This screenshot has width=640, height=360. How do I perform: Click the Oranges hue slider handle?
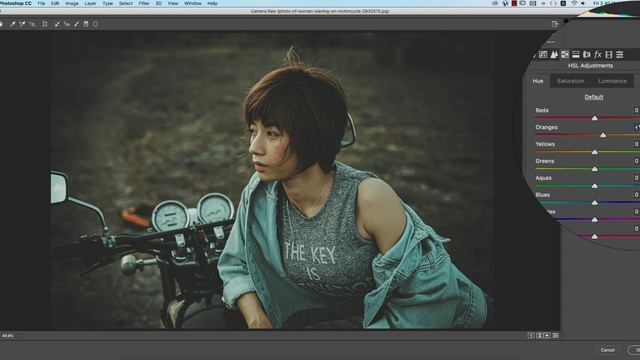(603, 135)
